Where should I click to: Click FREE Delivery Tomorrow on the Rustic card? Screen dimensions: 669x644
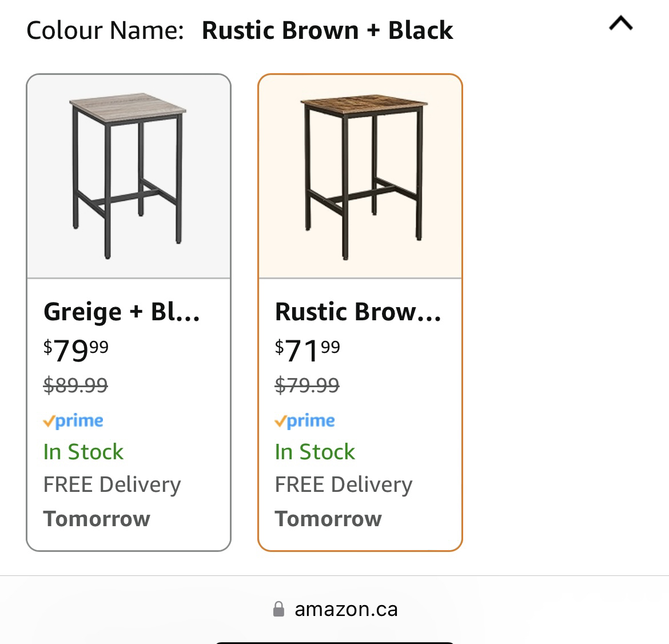pos(343,500)
